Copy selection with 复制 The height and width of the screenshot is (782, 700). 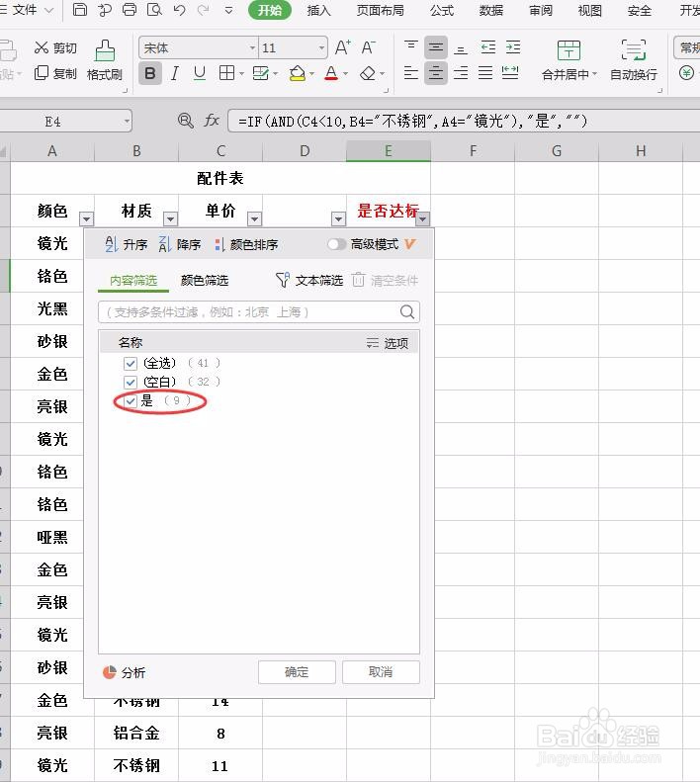point(56,73)
